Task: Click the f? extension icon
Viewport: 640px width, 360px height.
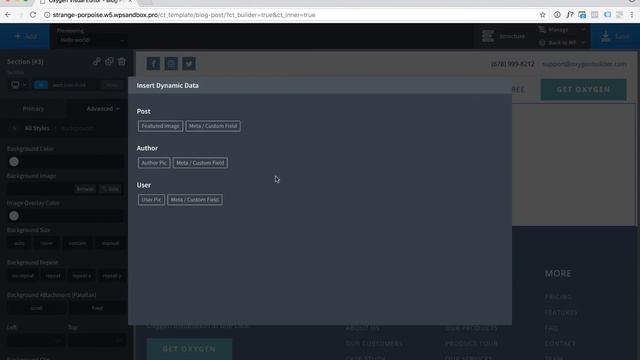Action: (569, 15)
